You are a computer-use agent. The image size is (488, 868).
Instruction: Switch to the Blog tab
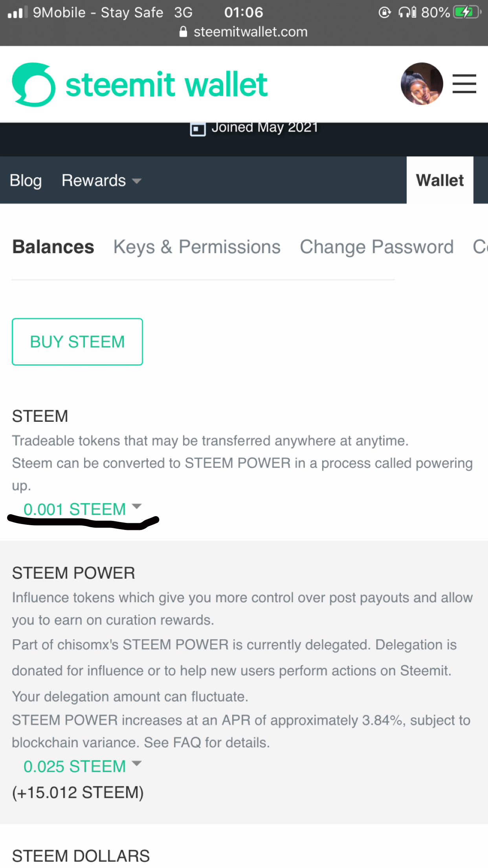click(26, 180)
